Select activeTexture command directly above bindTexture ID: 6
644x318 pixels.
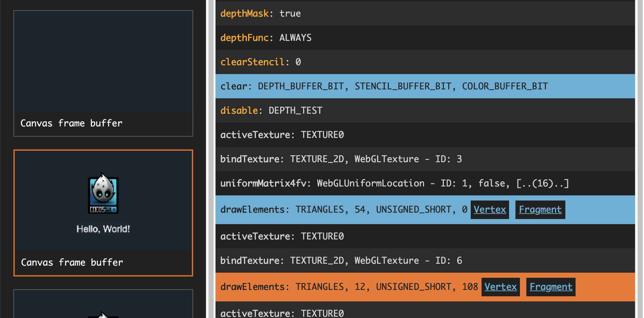[425, 236]
